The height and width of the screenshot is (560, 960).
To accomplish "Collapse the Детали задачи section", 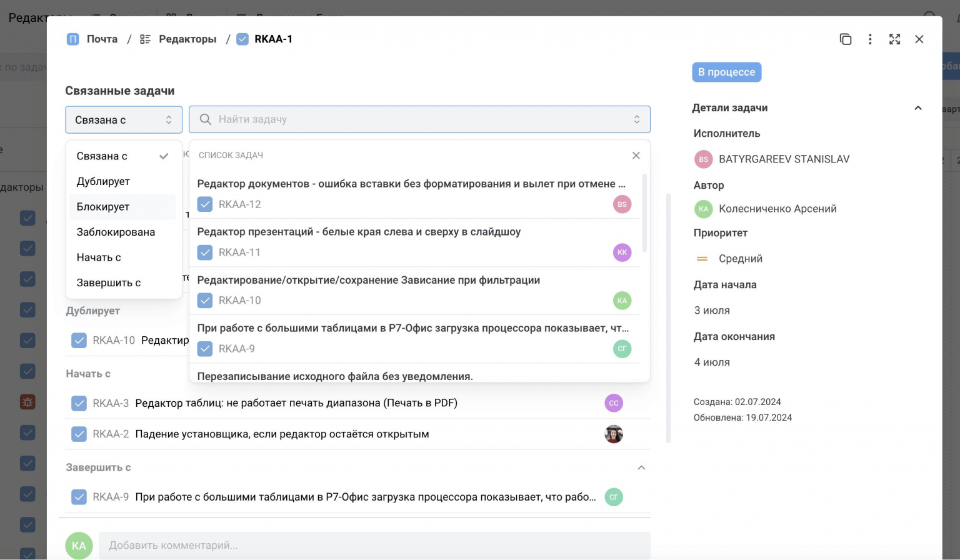I will click(917, 108).
